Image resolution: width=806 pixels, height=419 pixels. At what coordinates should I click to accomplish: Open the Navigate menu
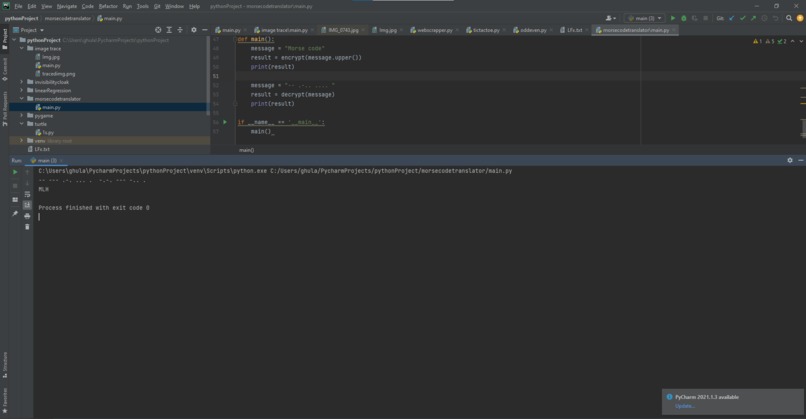click(x=66, y=6)
